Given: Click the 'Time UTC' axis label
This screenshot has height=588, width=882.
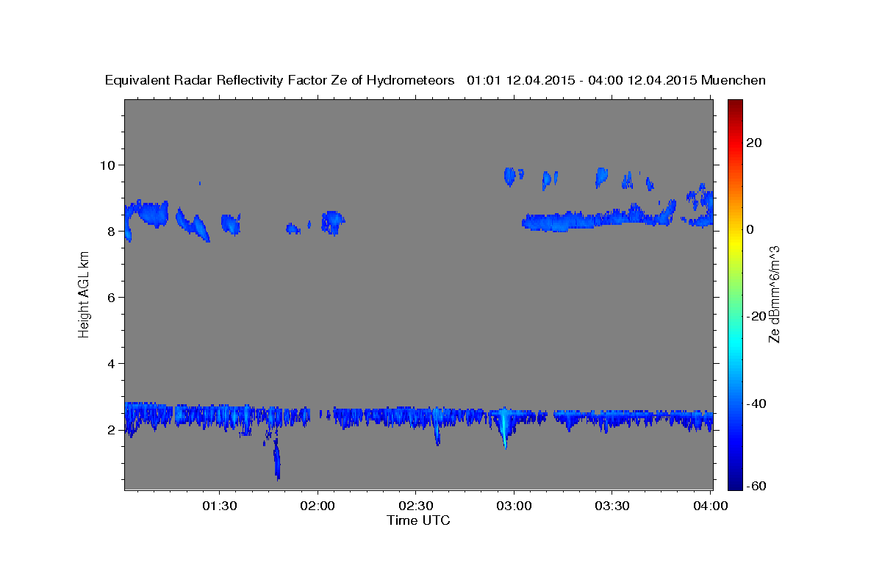Looking at the screenshot, I should point(418,521).
